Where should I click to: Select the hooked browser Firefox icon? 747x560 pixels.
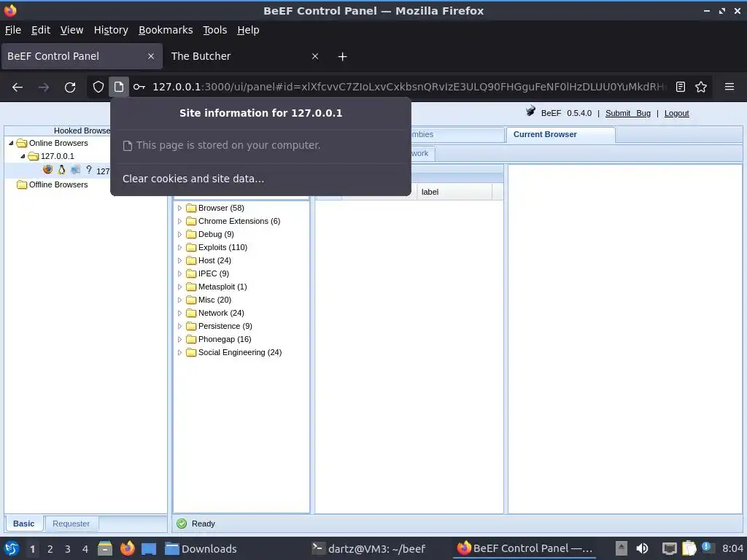tap(47, 169)
